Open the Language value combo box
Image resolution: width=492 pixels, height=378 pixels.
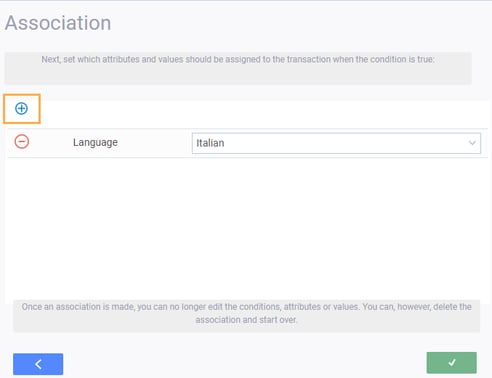pos(336,143)
